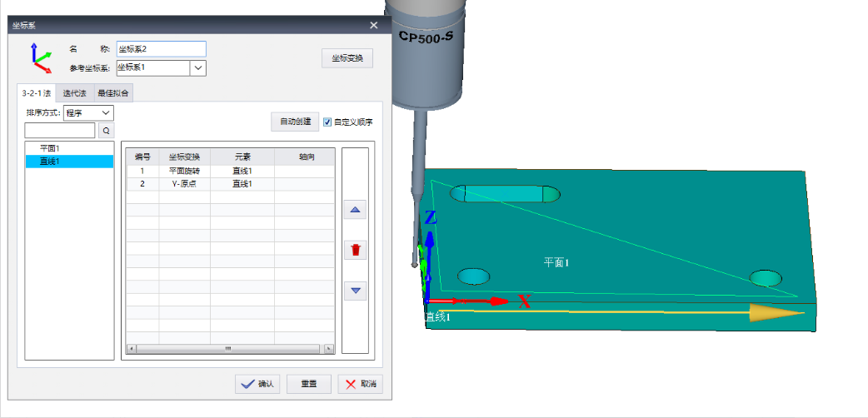Move the row down with the blue down arrow
The height and width of the screenshot is (418, 868).
[x=356, y=291]
